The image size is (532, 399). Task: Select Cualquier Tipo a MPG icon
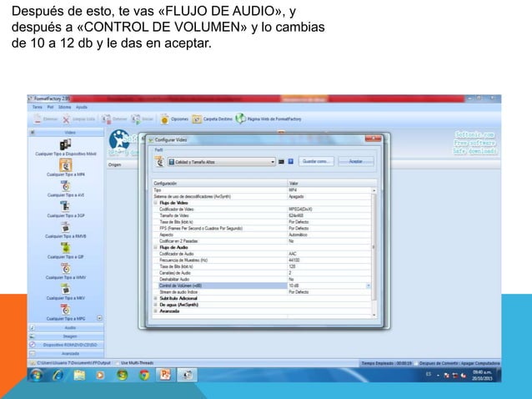click(66, 310)
